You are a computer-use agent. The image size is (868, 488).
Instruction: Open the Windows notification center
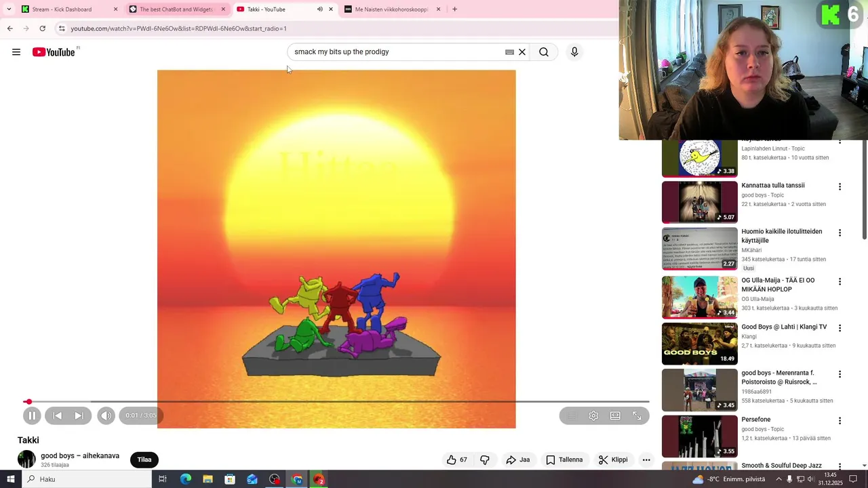(x=853, y=479)
